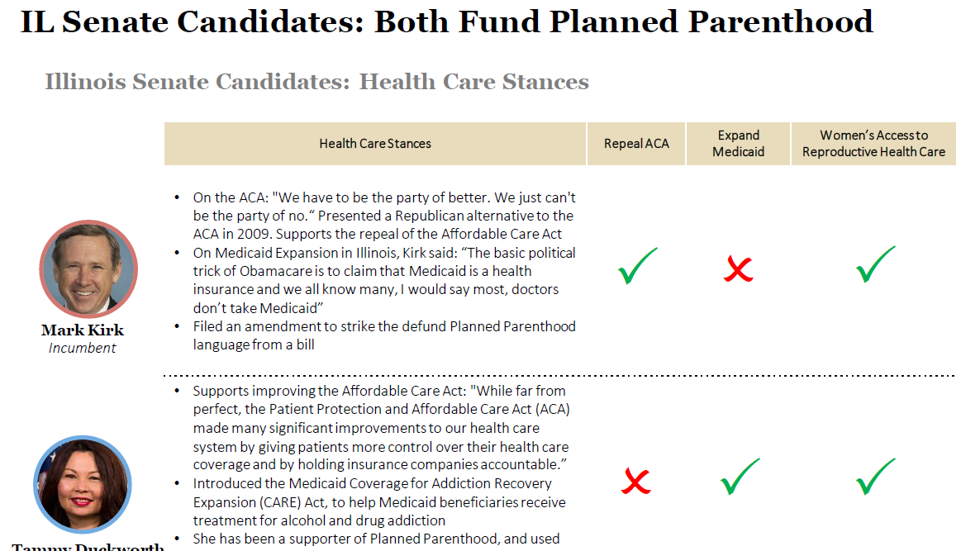Click the main title about Planned Parenthood
The image size is (980, 551).
coord(446,22)
